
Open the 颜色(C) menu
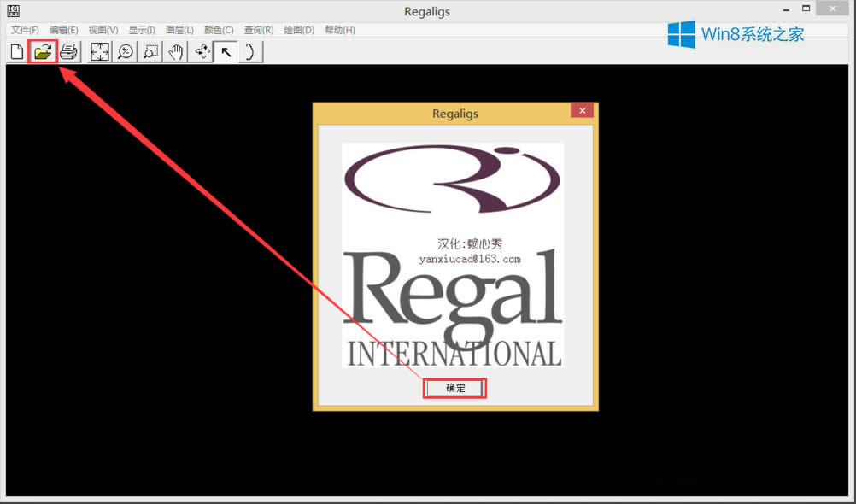click(219, 30)
